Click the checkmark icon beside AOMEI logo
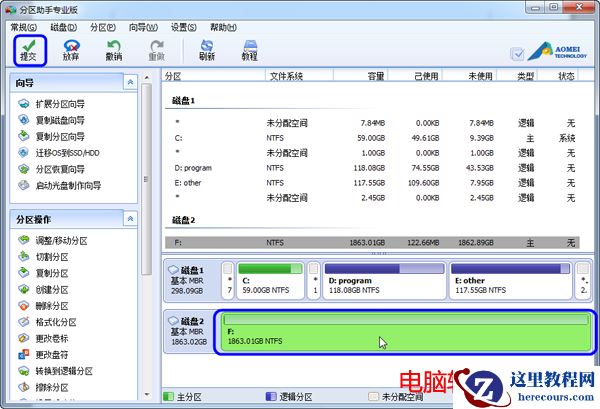Viewport: 600px width, 409px height. click(x=517, y=54)
